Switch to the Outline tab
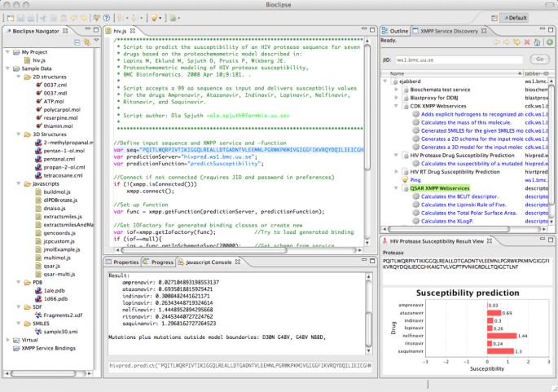 pyautogui.click(x=395, y=31)
